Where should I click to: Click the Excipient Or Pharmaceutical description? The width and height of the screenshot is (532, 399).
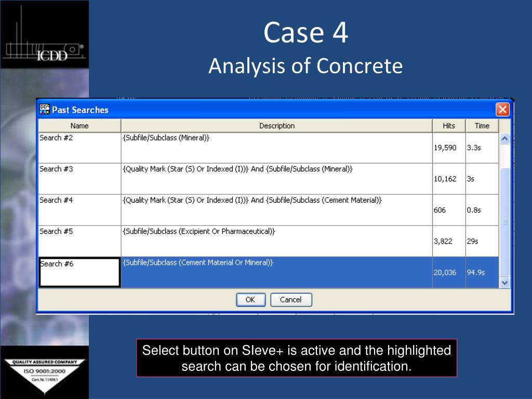(x=276, y=241)
